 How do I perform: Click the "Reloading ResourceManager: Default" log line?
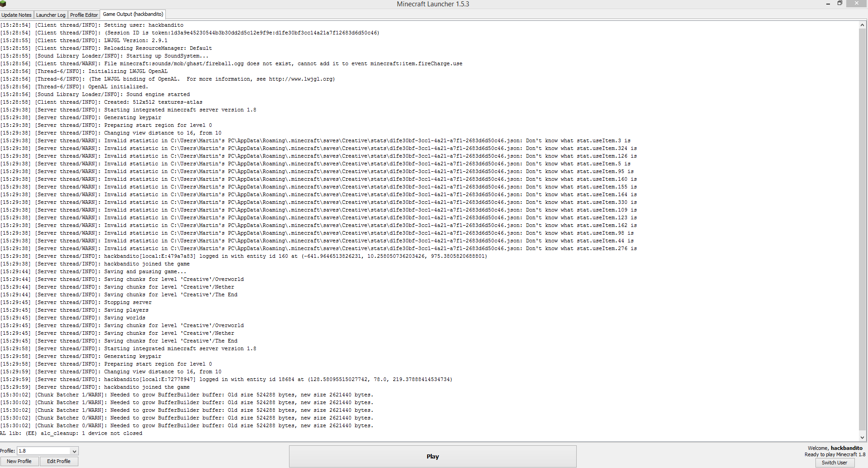(106, 48)
